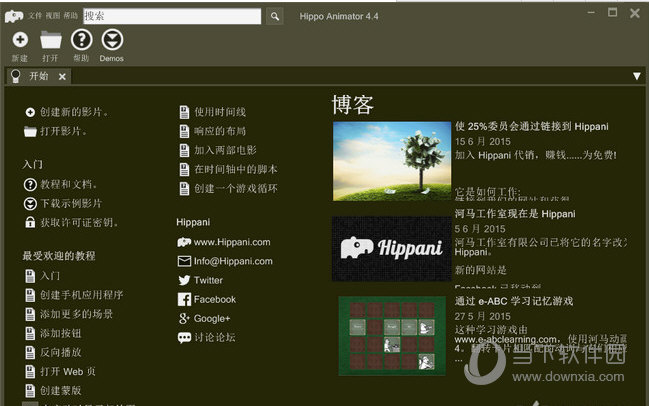Click the date text 15 6 月 2015
This screenshot has width=649, height=406.
pos(483,142)
